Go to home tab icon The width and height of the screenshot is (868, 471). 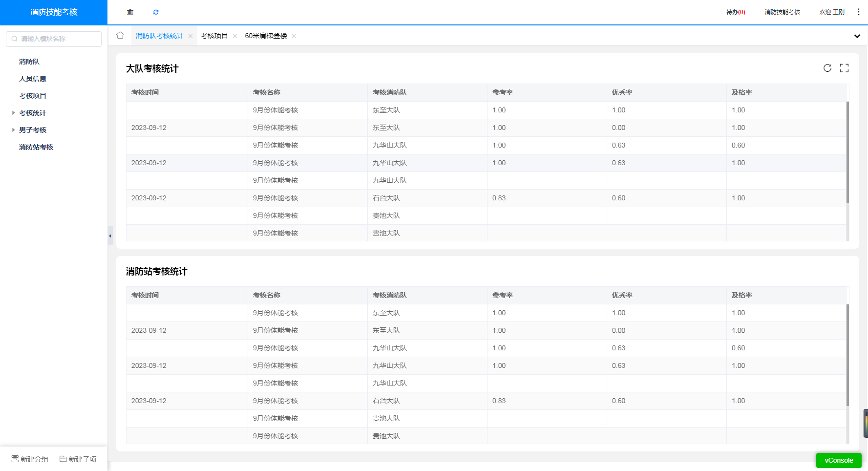[x=120, y=36]
